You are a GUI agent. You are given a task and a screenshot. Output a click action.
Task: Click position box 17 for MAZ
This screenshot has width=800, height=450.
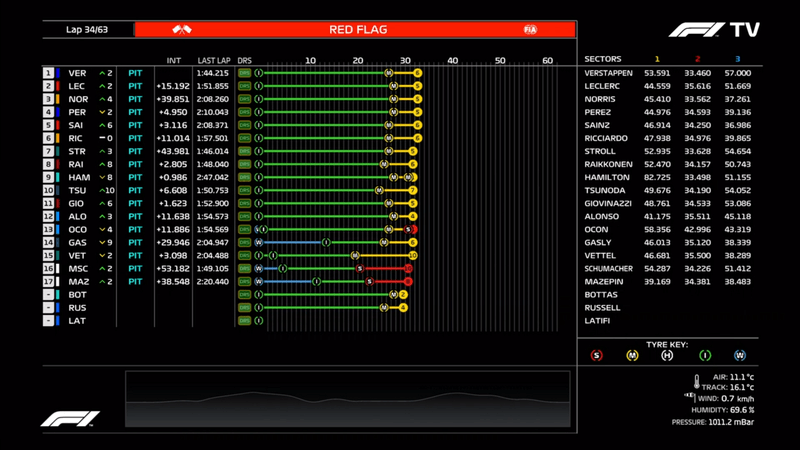48,282
